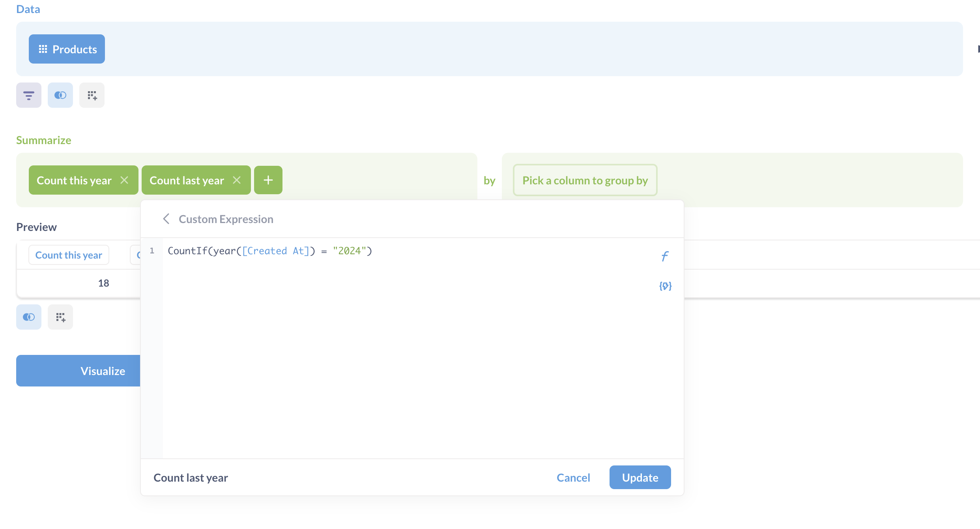This screenshot has height=529, width=980.
Task: Open Pick a column to group by
Action: click(x=585, y=180)
